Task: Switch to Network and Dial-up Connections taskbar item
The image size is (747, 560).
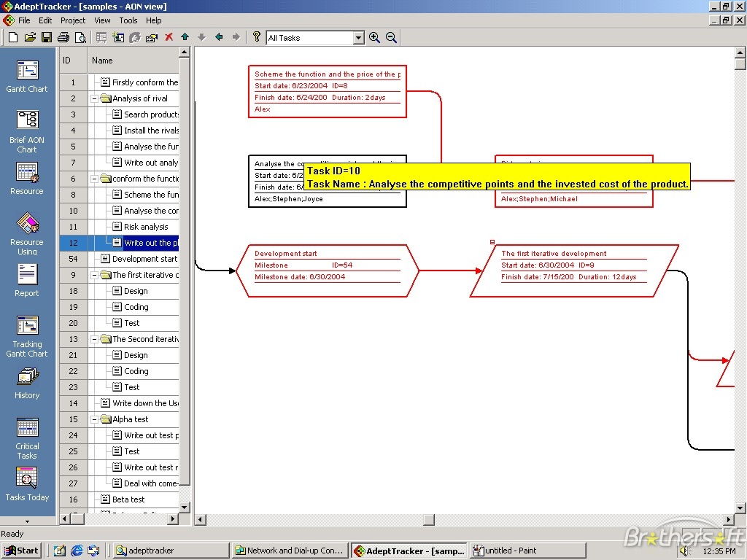Action: coord(290,551)
